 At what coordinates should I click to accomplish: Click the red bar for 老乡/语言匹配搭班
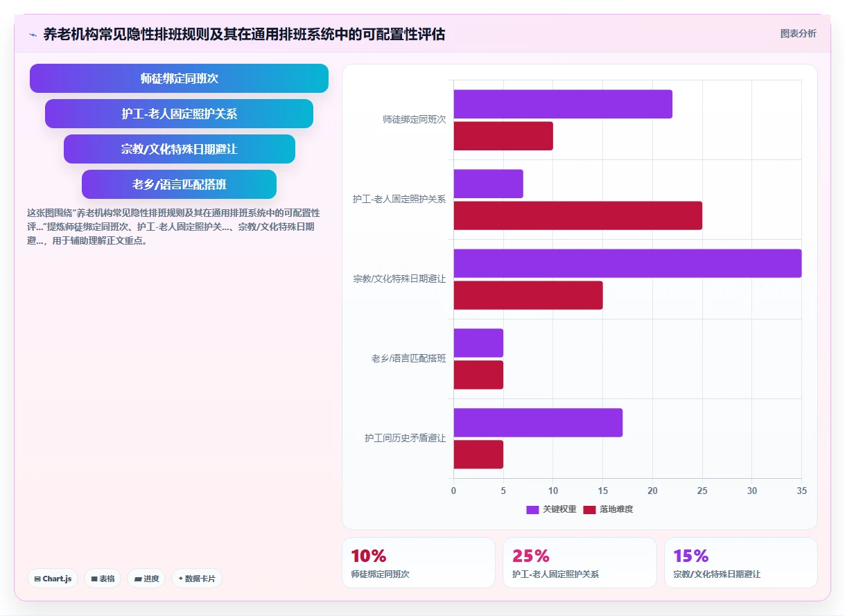(478, 375)
